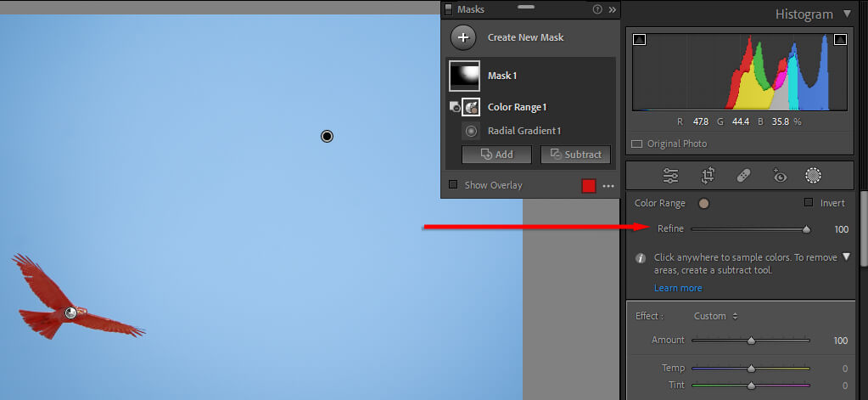
Task: Open the Edit sliders tool
Action: (670, 176)
